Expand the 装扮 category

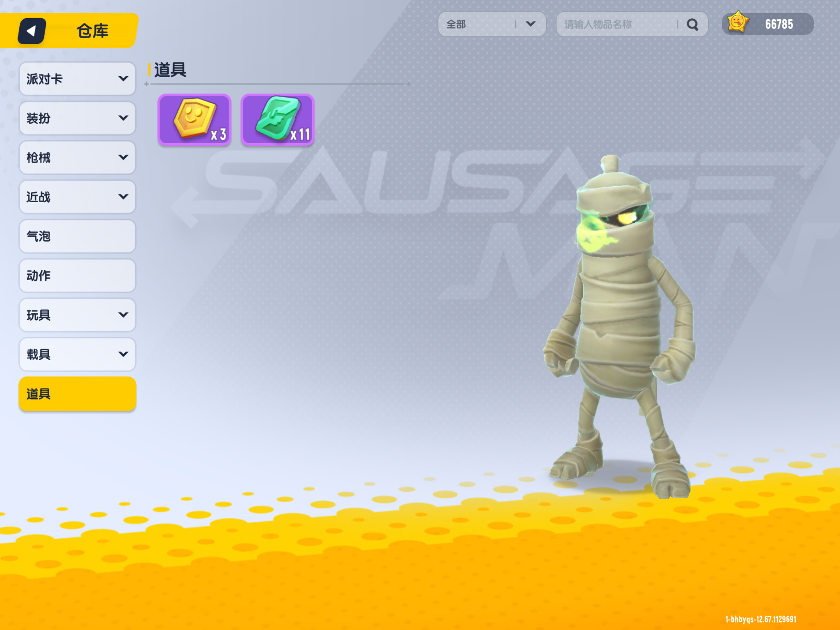(x=77, y=118)
